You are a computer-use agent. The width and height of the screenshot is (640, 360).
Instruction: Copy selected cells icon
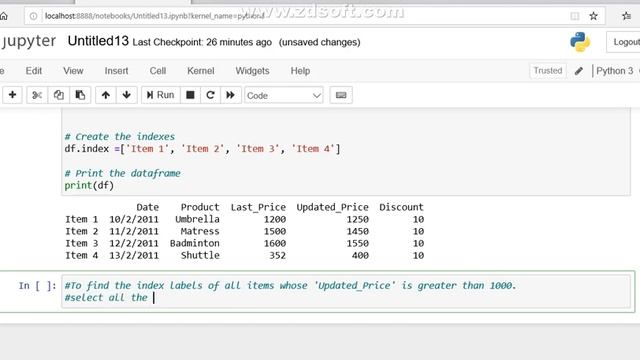(58, 95)
